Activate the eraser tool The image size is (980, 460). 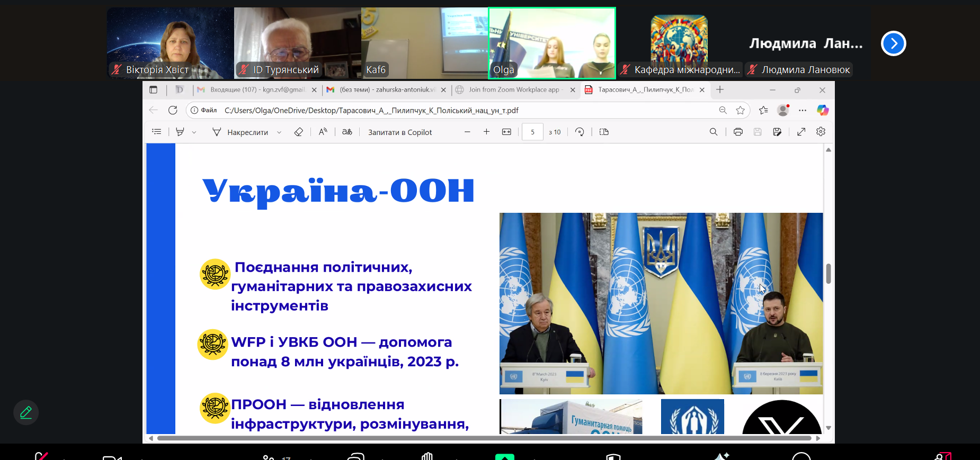click(299, 132)
